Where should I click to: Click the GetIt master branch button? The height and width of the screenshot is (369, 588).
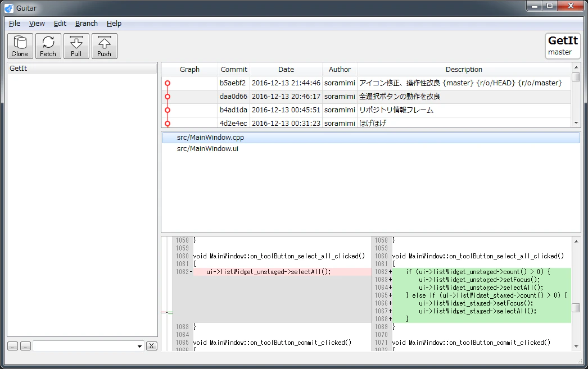click(x=563, y=45)
